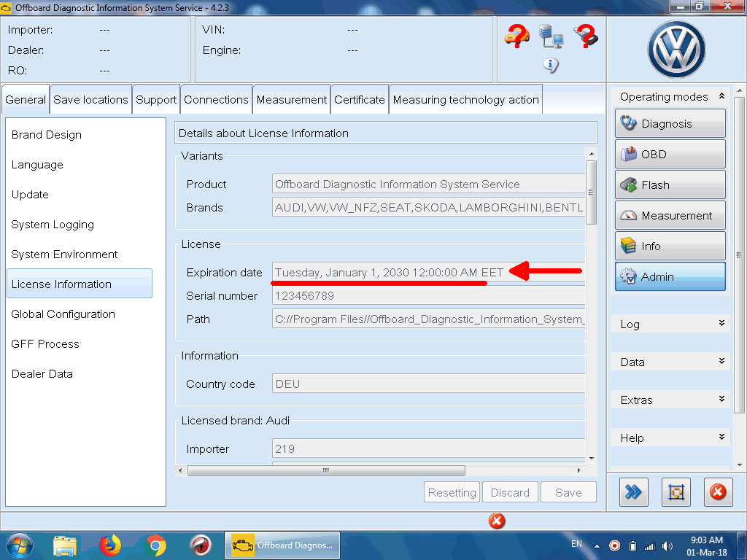Click the red error icon in the status bar
This screenshot has height=560, width=747.
point(496,521)
